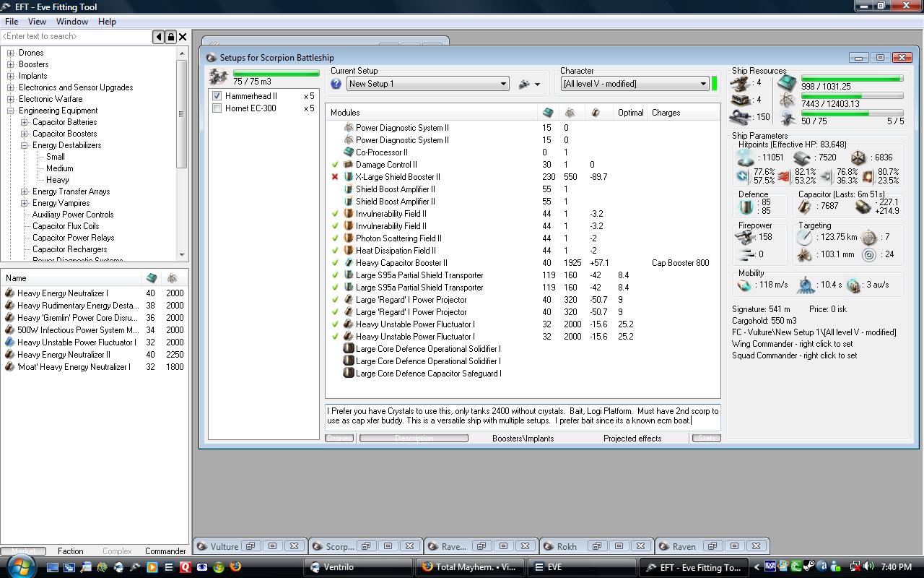924x578 pixels.
Task: Open the ship icon menu next to setup dropdown
Action: 529,85
